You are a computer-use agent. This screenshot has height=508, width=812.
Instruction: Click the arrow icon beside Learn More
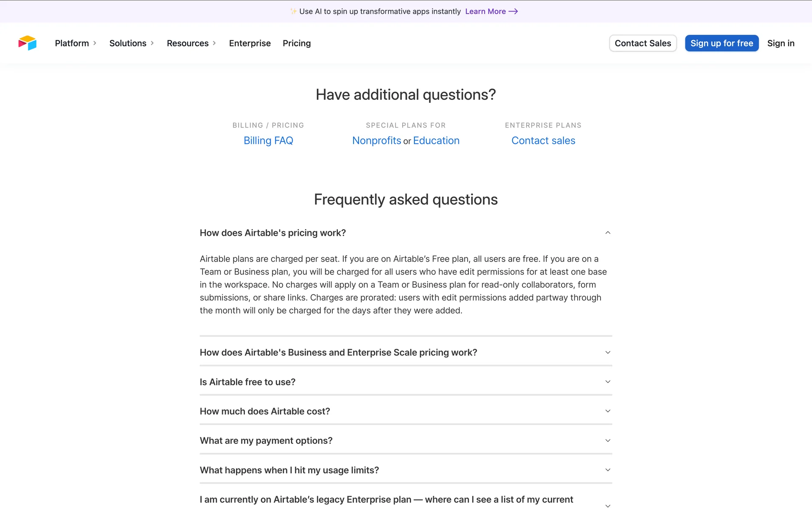coord(513,11)
